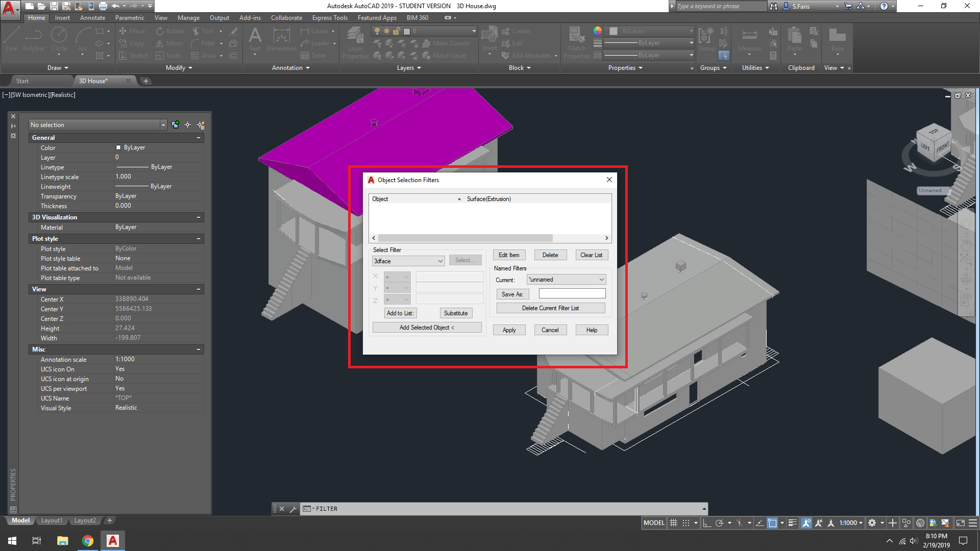Click the Add Selected Object button

point(427,328)
